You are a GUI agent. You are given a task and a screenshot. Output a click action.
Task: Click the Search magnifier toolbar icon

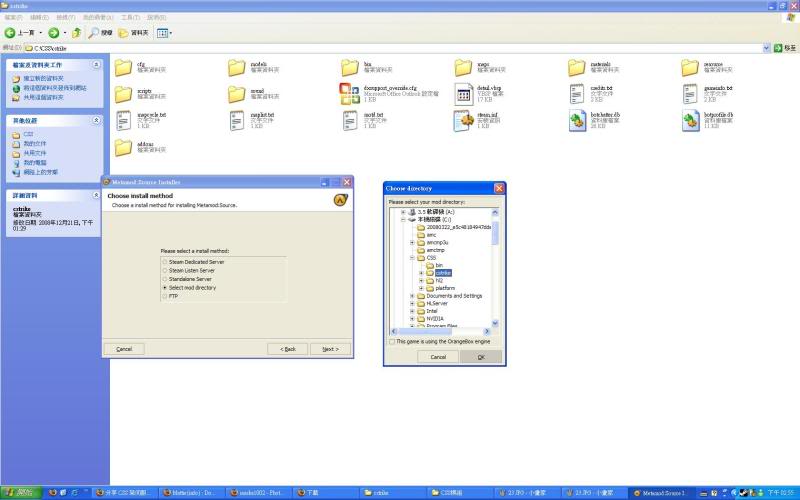coord(93,33)
